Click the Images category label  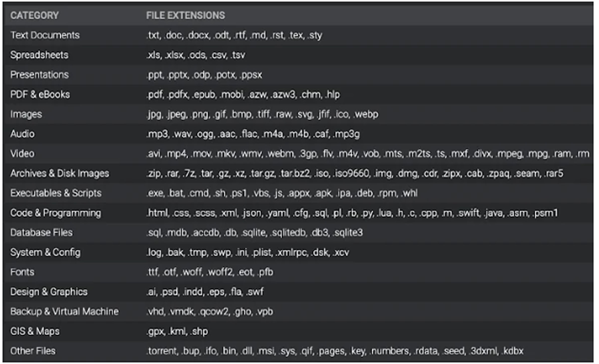coord(26,114)
